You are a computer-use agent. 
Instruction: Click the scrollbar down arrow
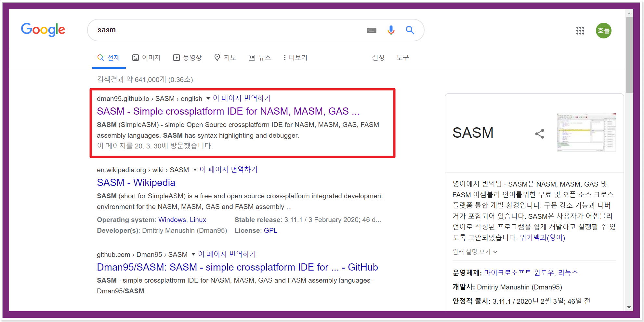point(629,307)
